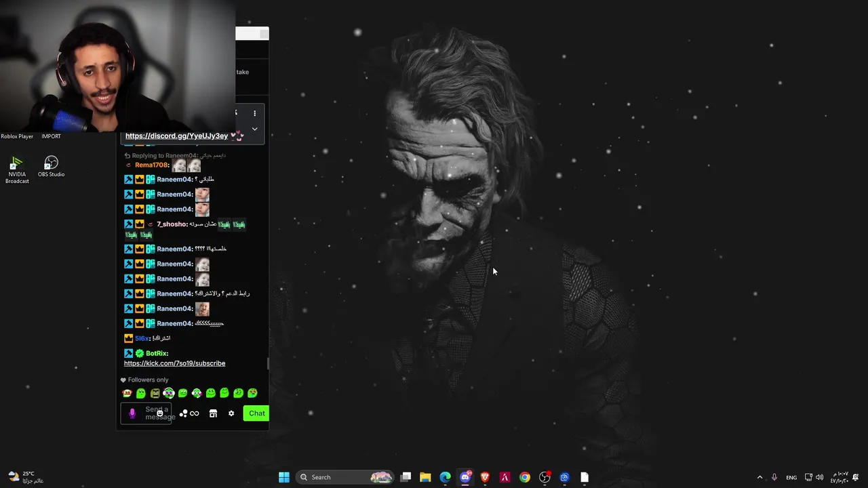Open Task View on the taskbar
This screenshot has width=868, height=488.
tap(406, 477)
